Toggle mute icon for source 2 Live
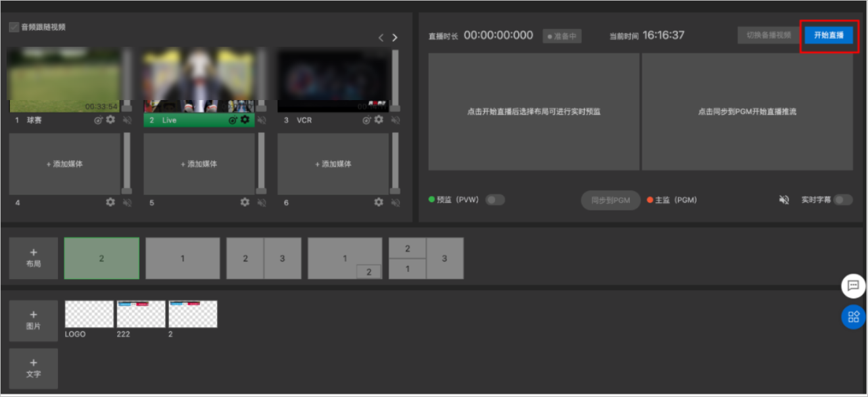Image resolution: width=868 pixels, height=397 pixels. pos(262,120)
